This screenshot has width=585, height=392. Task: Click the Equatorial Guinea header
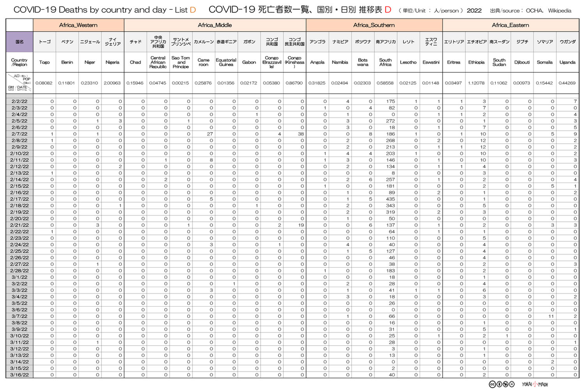[x=226, y=62]
